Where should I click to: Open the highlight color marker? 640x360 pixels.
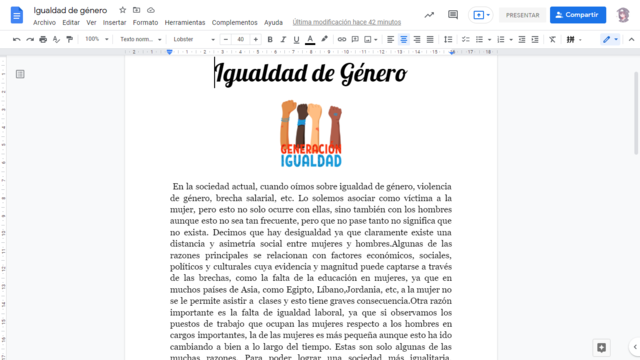[324, 39]
